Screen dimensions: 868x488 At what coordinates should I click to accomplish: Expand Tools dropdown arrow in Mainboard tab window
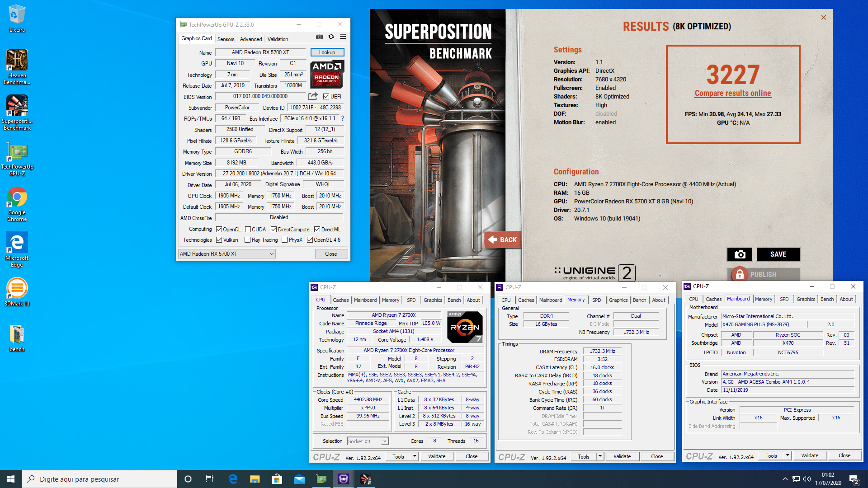[x=788, y=455]
